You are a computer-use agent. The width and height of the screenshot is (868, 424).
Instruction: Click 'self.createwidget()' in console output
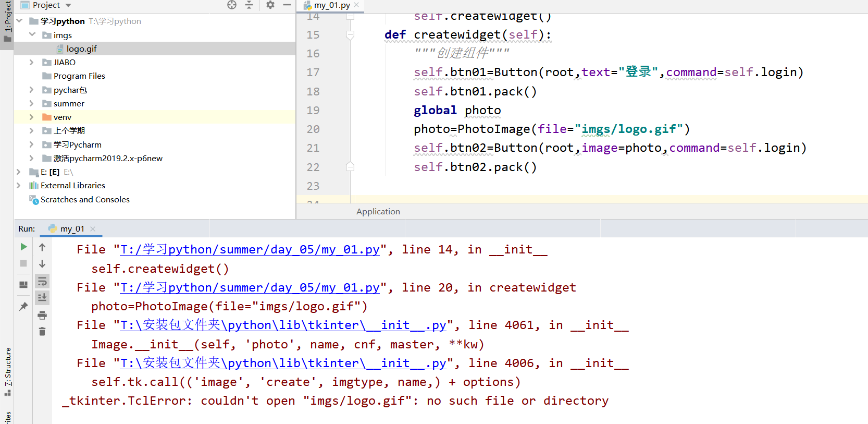[x=160, y=269]
